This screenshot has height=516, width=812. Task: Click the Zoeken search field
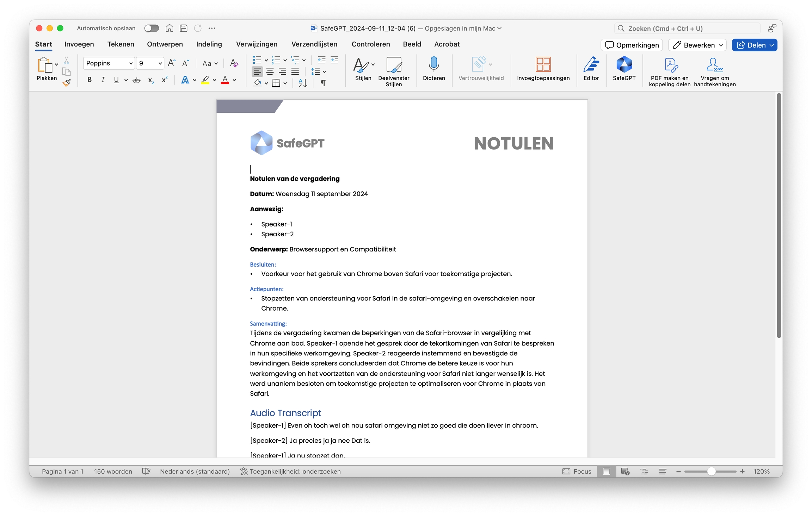pos(687,29)
